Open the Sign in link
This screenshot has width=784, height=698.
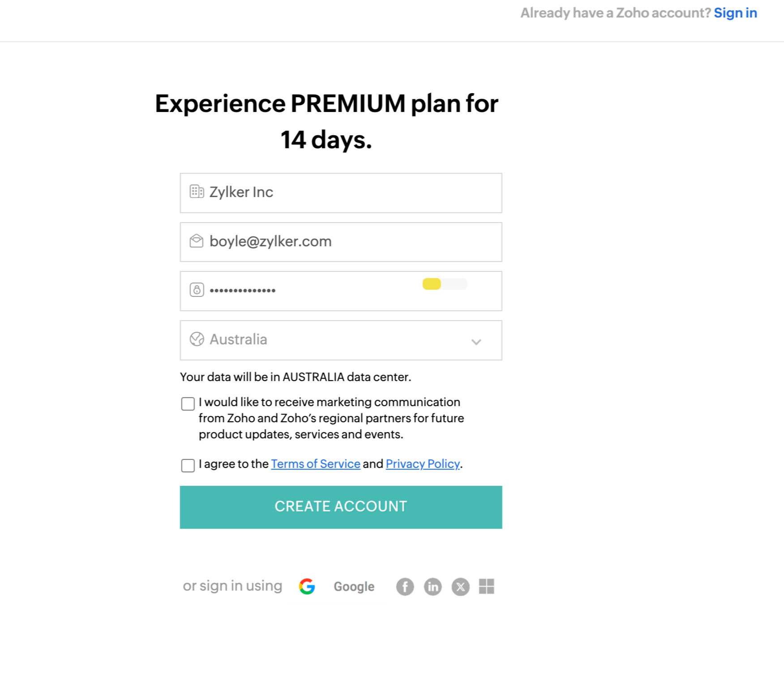click(735, 13)
